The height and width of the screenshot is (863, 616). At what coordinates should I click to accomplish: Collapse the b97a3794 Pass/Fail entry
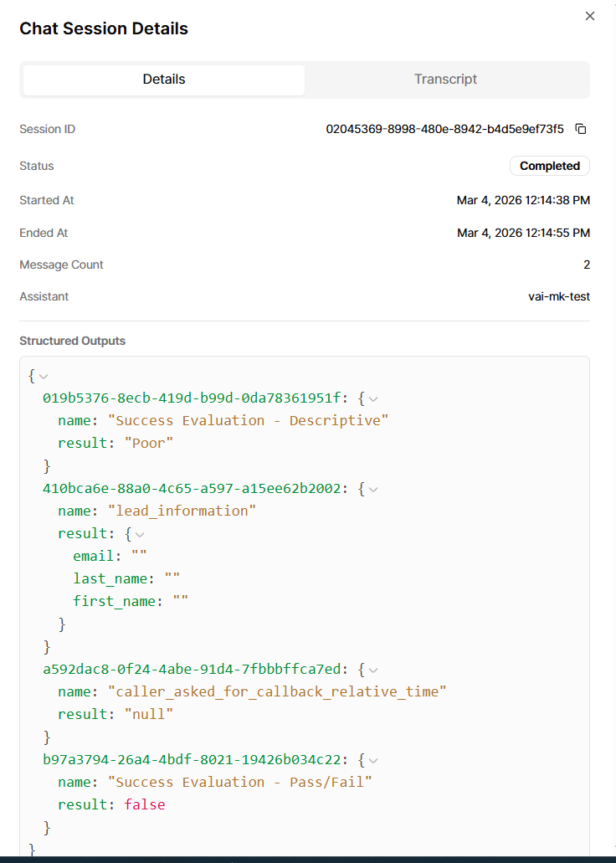(x=373, y=760)
